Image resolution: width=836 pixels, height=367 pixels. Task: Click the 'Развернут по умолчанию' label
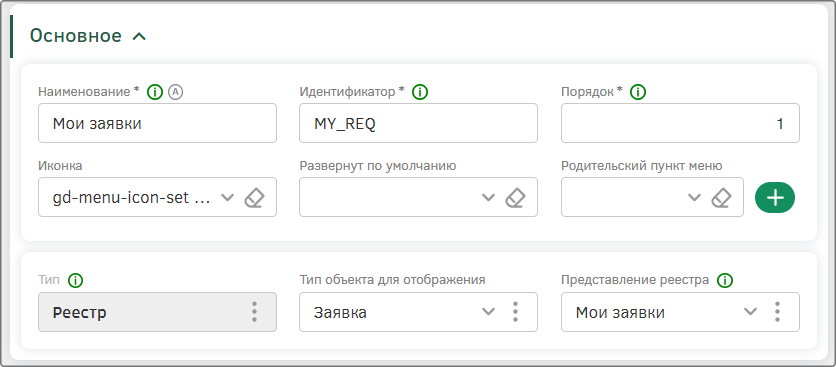click(x=378, y=166)
